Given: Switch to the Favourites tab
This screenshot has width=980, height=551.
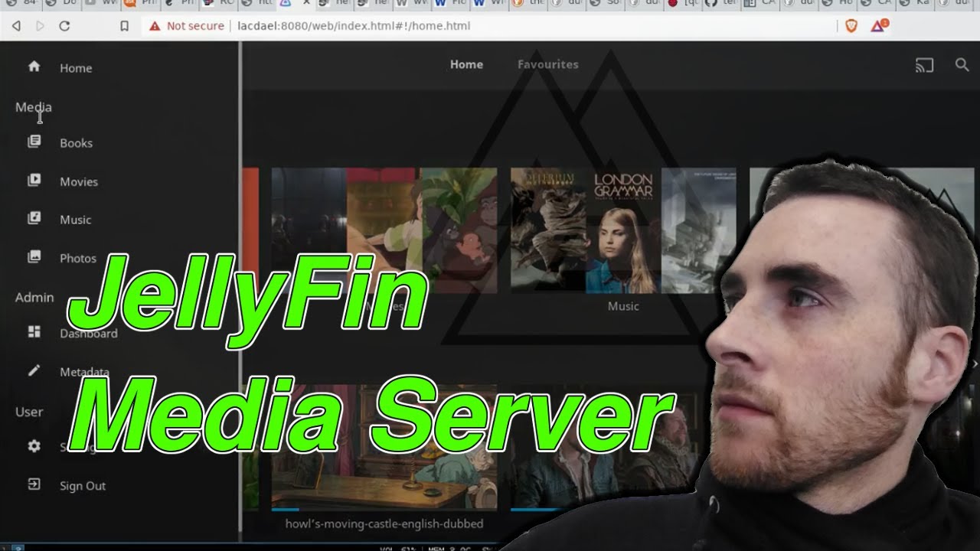Looking at the screenshot, I should [x=547, y=64].
